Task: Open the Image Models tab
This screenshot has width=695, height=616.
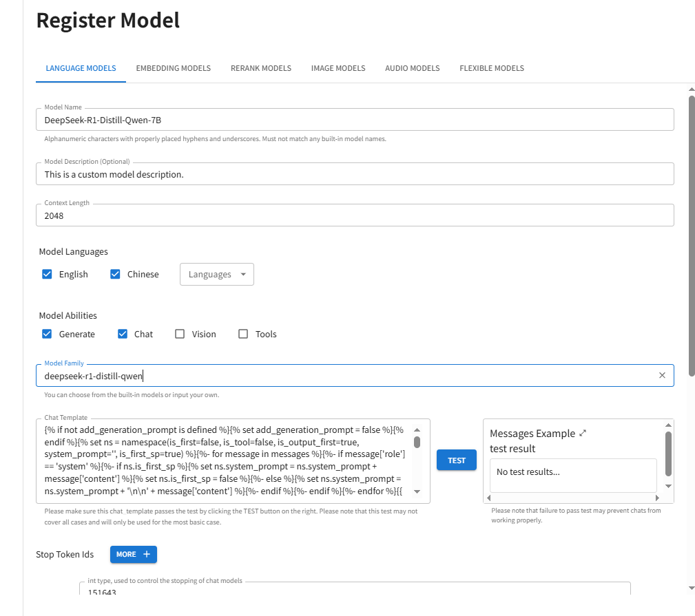Action: tap(338, 68)
